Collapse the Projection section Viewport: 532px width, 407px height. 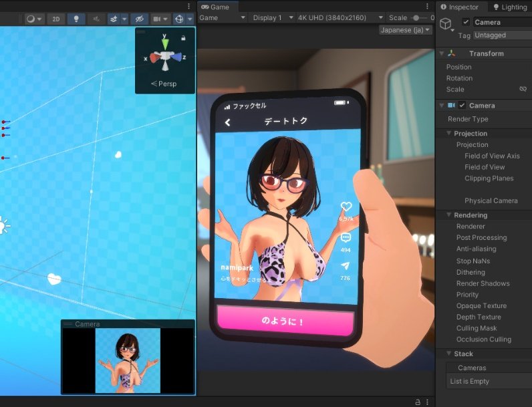(x=448, y=133)
